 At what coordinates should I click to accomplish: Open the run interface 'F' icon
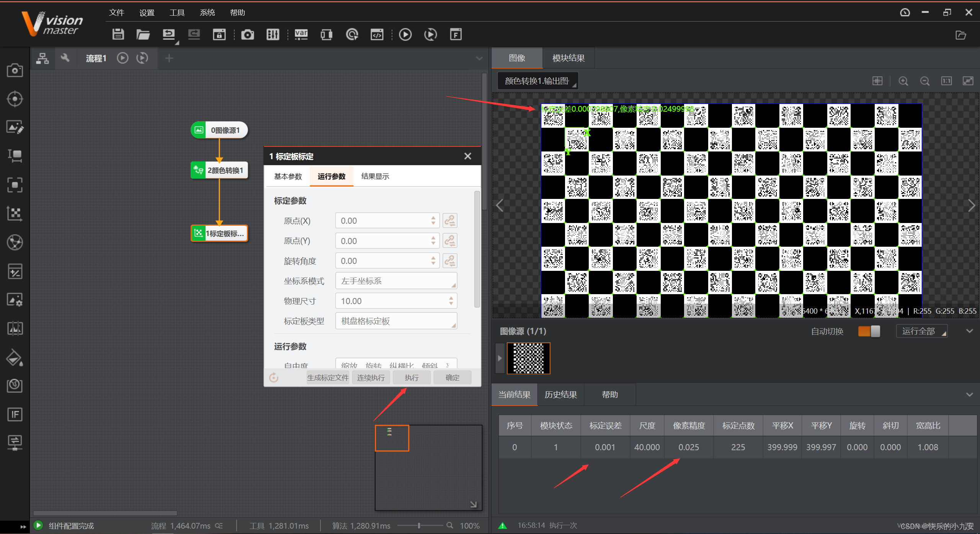tap(456, 34)
